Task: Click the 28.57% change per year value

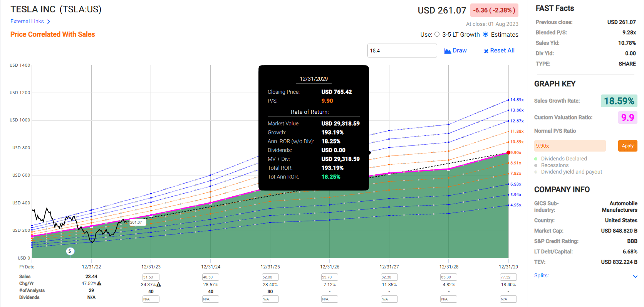Action: 211,285
